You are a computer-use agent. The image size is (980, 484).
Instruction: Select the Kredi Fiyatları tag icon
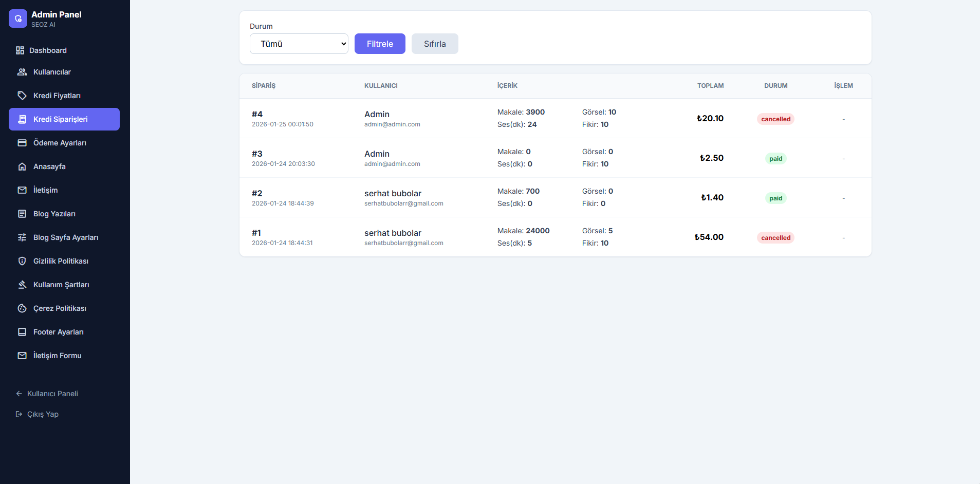[22, 96]
